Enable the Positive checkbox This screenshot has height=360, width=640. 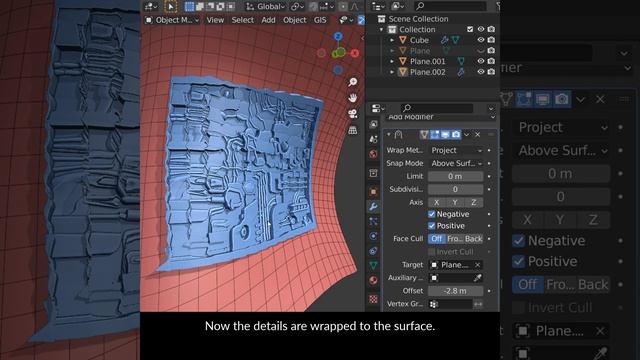[x=431, y=226]
